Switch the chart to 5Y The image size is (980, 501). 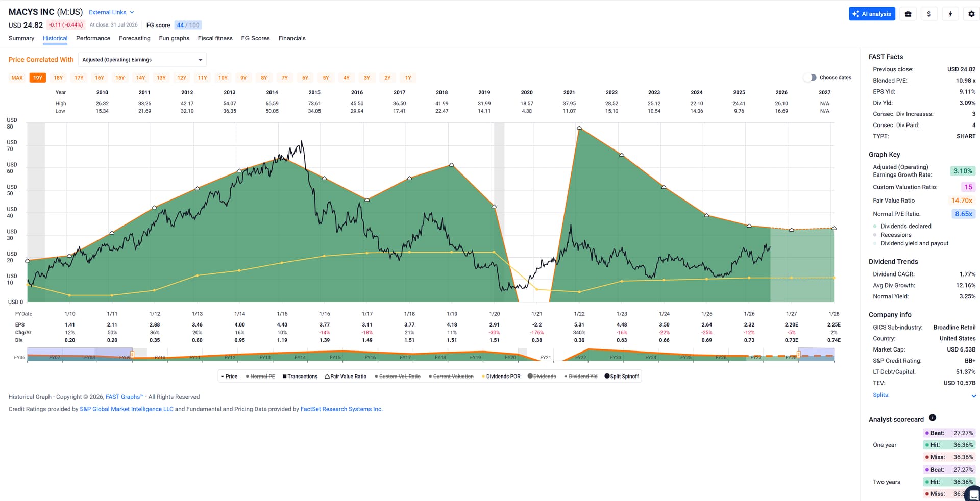point(326,78)
